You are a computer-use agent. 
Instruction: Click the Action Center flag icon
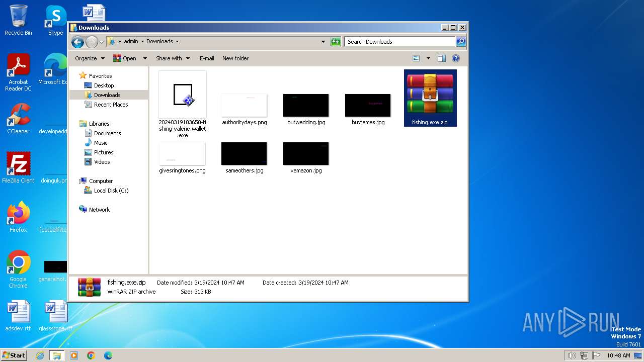(x=596, y=355)
